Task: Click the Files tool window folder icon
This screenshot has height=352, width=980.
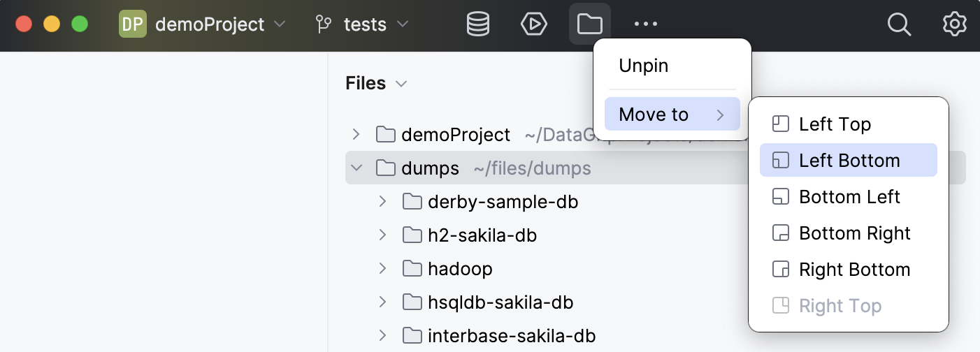Action: click(590, 24)
